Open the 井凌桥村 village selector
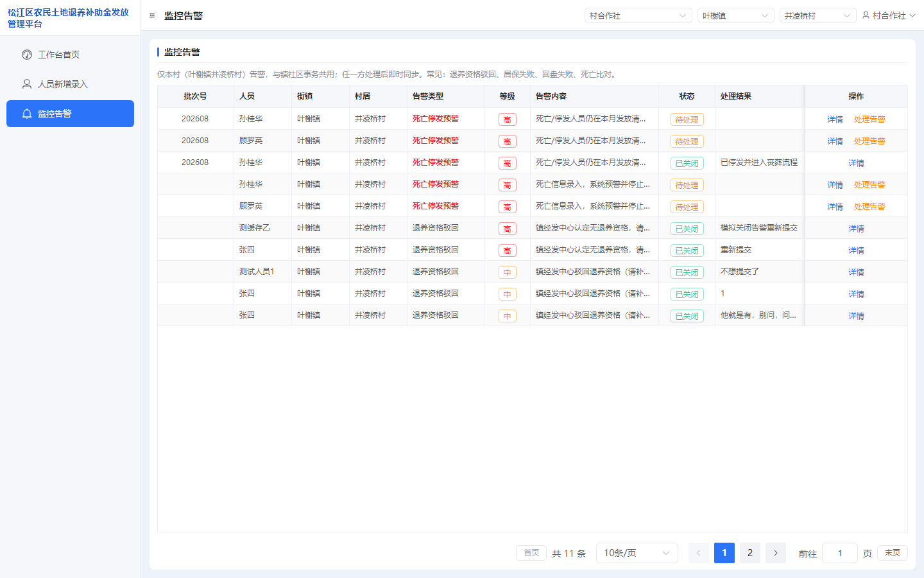 click(x=818, y=15)
